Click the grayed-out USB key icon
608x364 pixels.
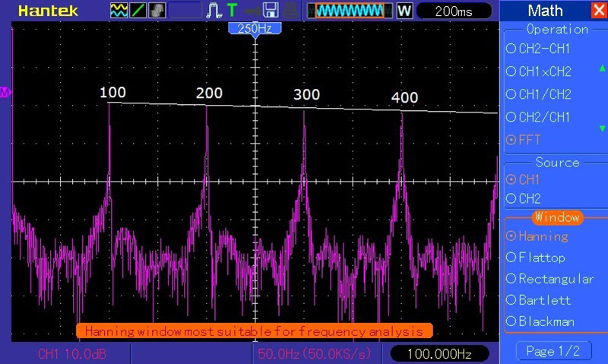click(252, 11)
